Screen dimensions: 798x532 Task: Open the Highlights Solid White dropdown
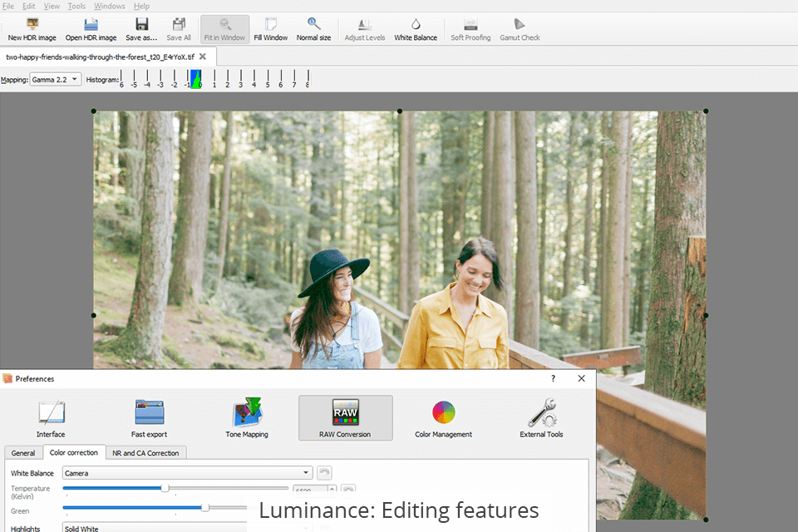187,527
